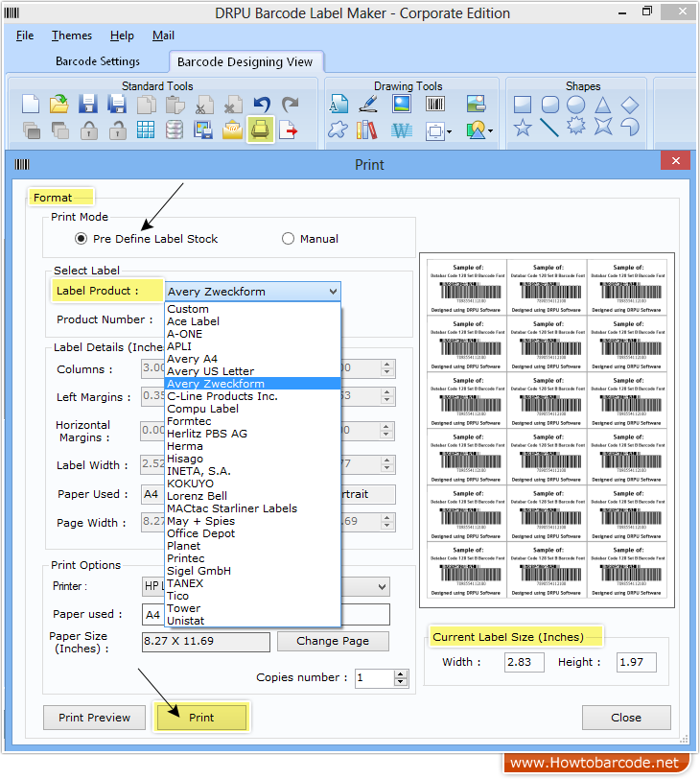Image resolution: width=700 pixels, height=779 pixels.
Task: Select the Star shape
Action: (523, 128)
